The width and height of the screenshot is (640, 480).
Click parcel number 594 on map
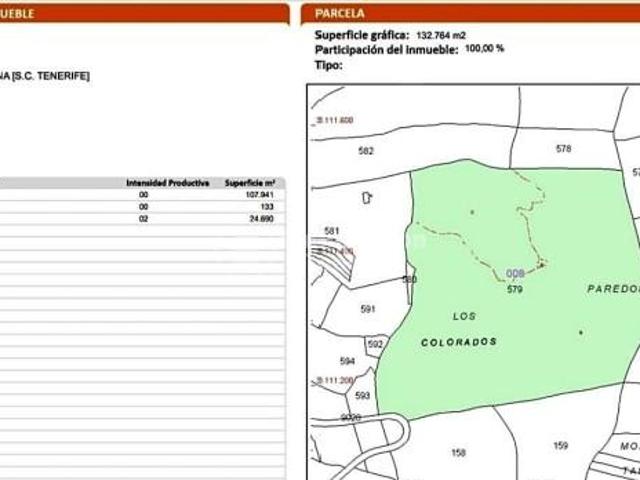point(347,361)
